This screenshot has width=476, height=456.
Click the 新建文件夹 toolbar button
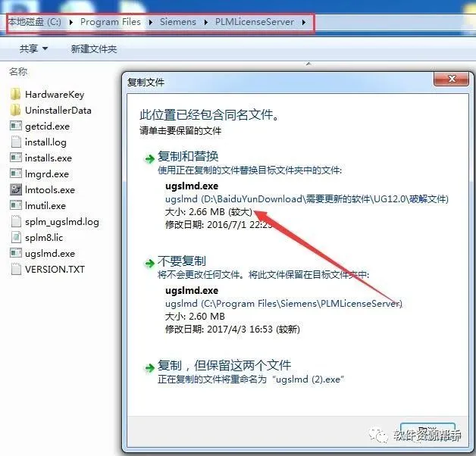click(x=94, y=48)
